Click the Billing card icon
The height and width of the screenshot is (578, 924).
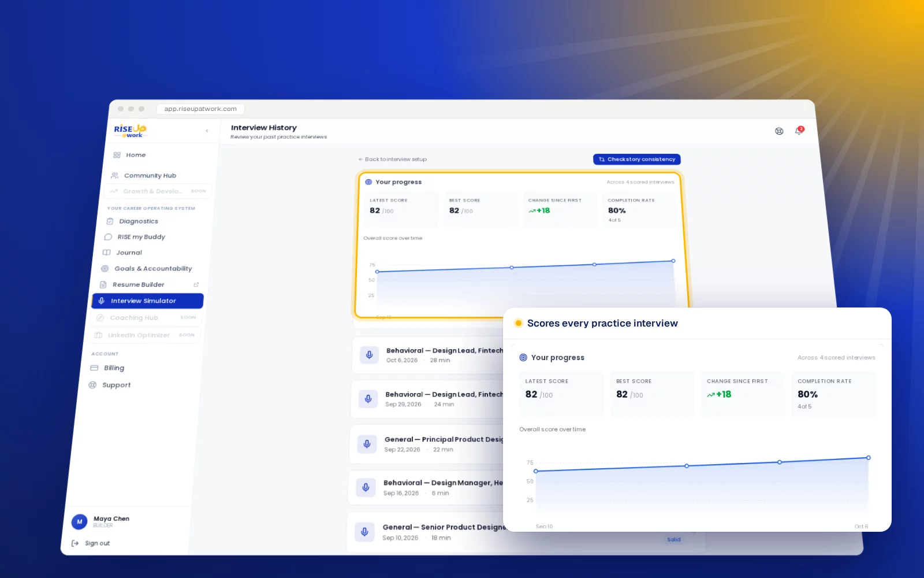(x=94, y=368)
